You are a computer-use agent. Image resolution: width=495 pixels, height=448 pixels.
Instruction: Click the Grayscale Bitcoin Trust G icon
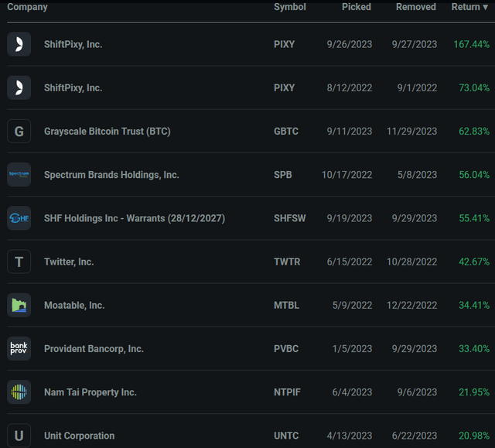(19, 132)
